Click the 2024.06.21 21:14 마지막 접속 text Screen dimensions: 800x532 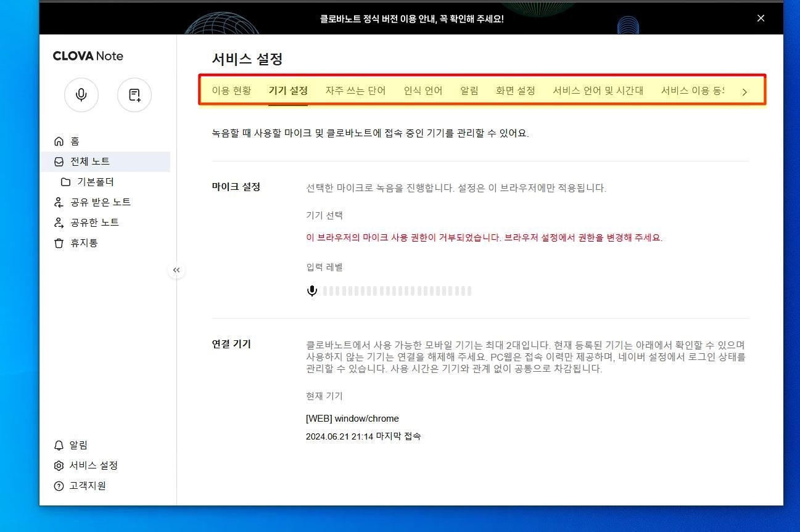coord(363,436)
